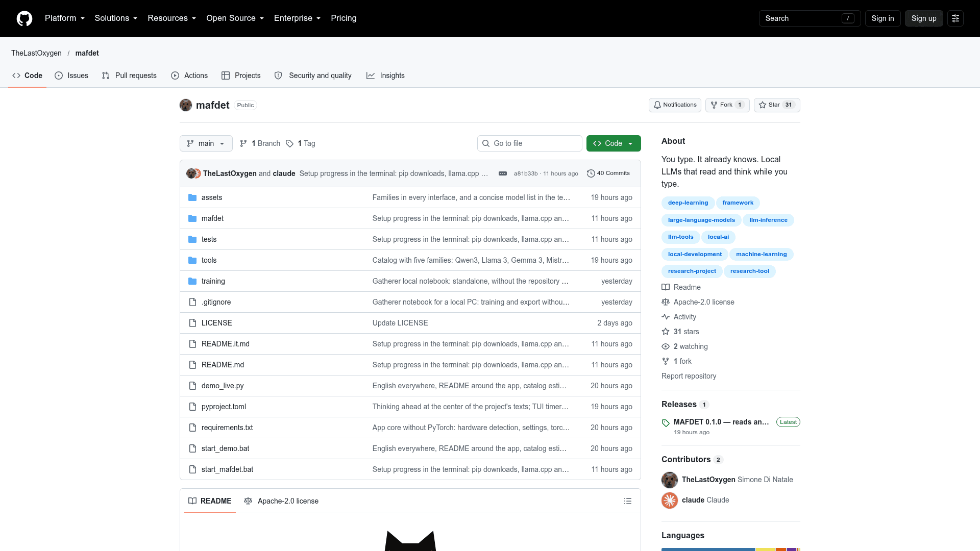Viewport: 980px width, 551px height.
Task: Switch to the Actions tab
Action: coord(189,76)
